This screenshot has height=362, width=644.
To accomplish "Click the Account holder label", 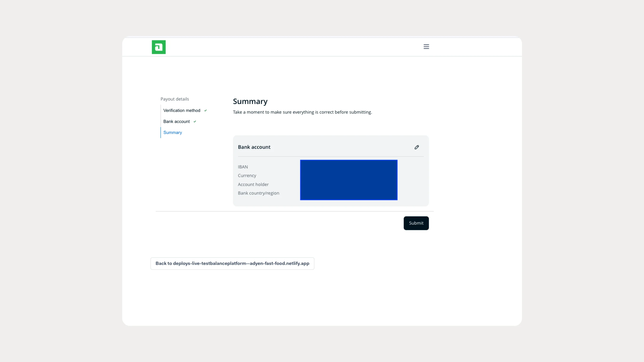I will tap(253, 184).
